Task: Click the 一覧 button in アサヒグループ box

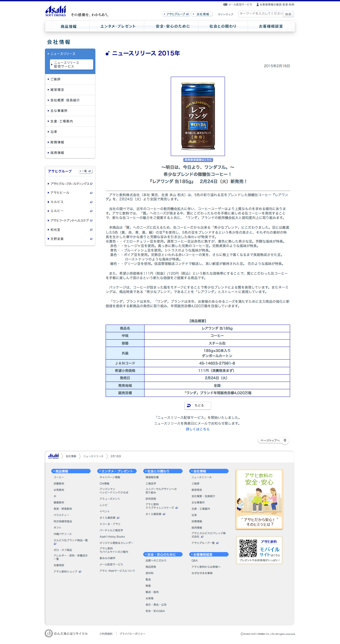Action: 85,171
